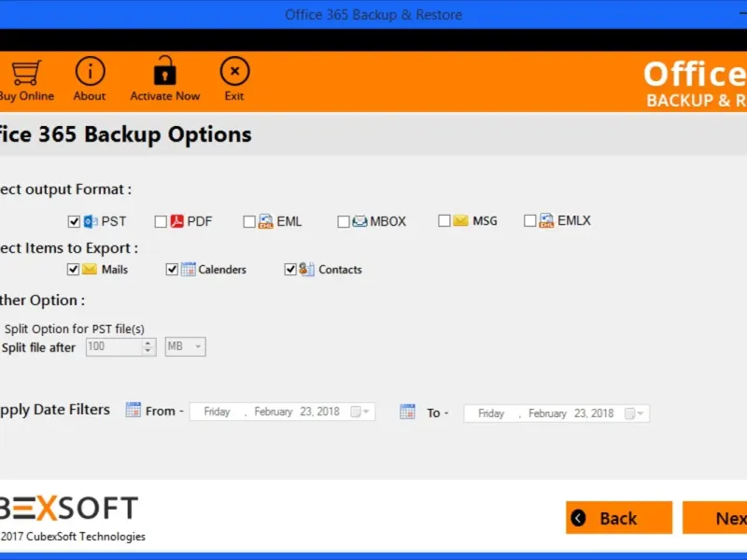Open the To date picker dropdown arrow
Viewport: 747px width, 560px height.
pyautogui.click(x=641, y=413)
